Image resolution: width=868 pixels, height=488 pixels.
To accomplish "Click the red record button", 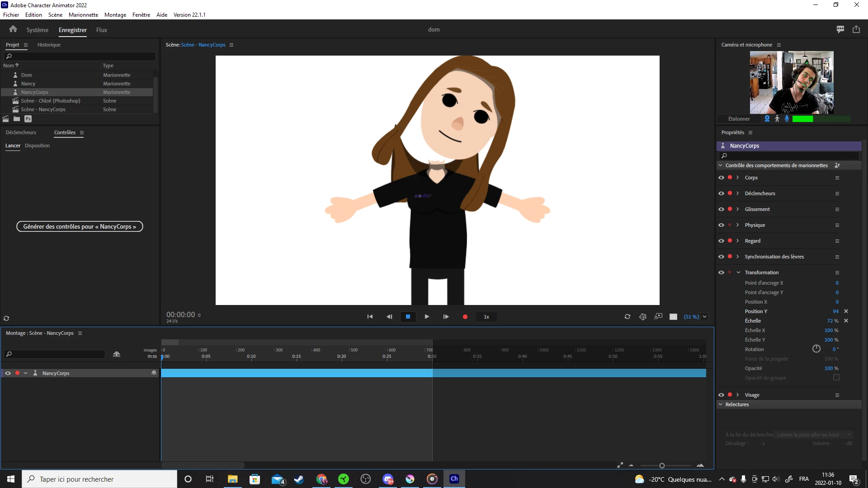I will (x=465, y=317).
